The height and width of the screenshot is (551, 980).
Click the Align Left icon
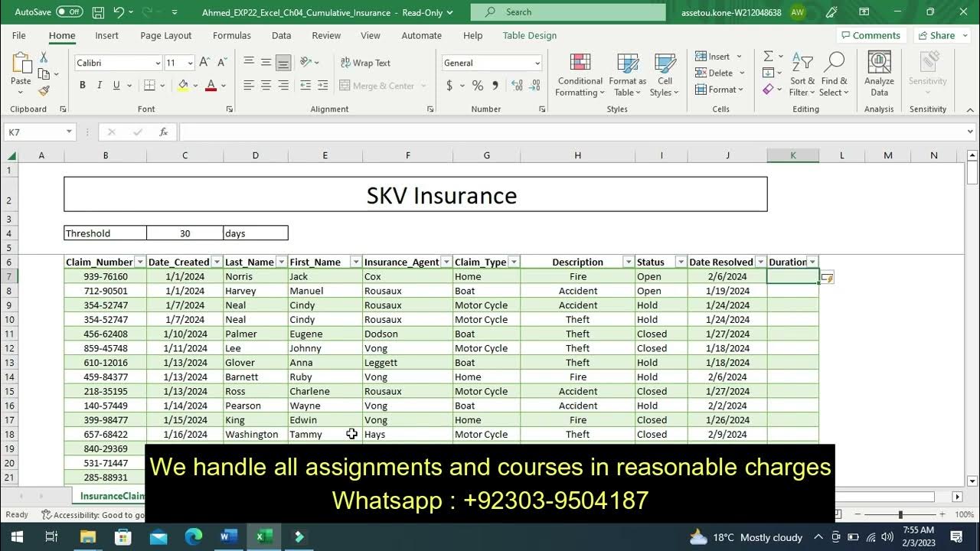tap(249, 86)
